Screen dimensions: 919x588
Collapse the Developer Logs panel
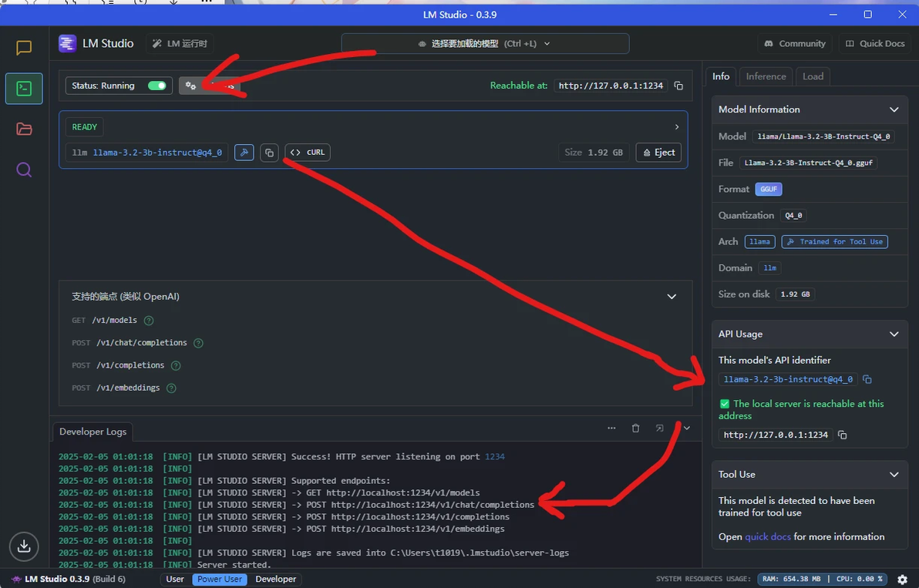[687, 428]
